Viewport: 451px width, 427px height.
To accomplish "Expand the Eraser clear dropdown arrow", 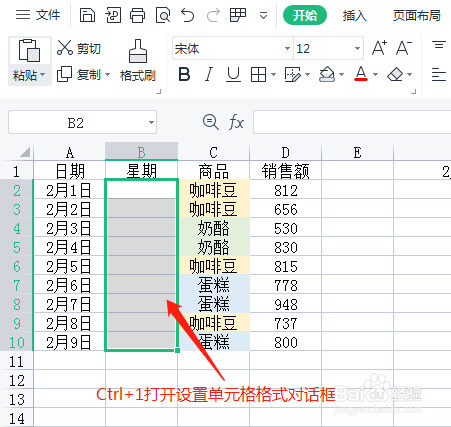I will (410, 74).
